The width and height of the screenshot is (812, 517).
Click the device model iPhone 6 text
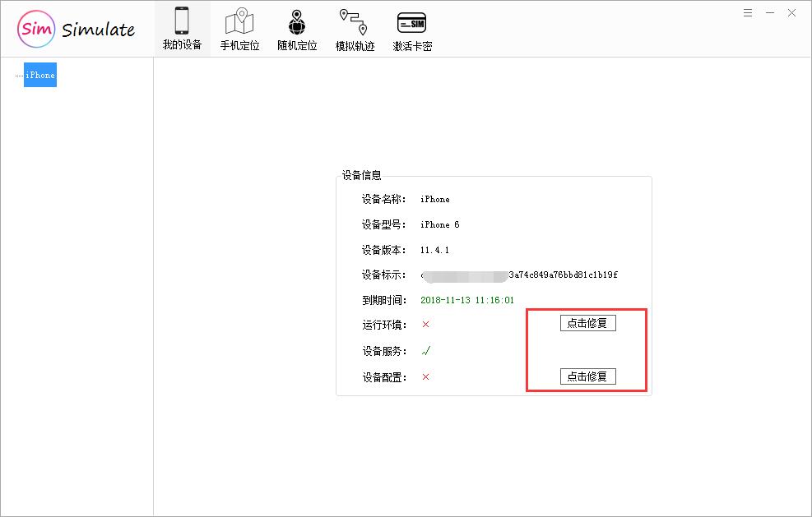pyautogui.click(x=442, y=224)
